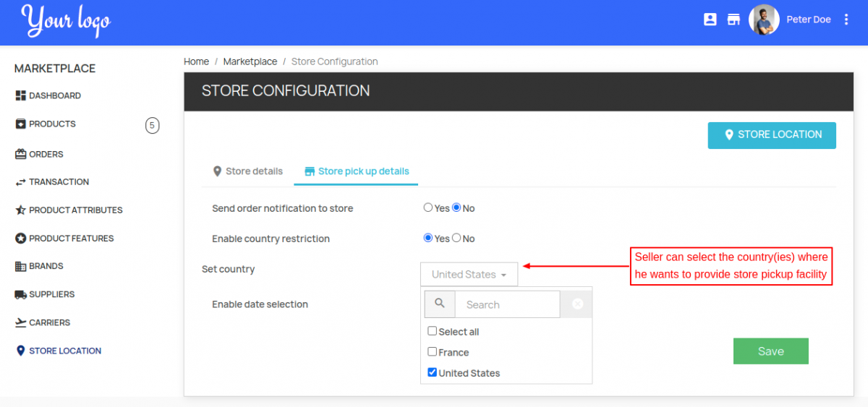868x407 pixels.
Task: Select Yes for enable country restriction
Action: pyautogui.click(x=428, y=239)
